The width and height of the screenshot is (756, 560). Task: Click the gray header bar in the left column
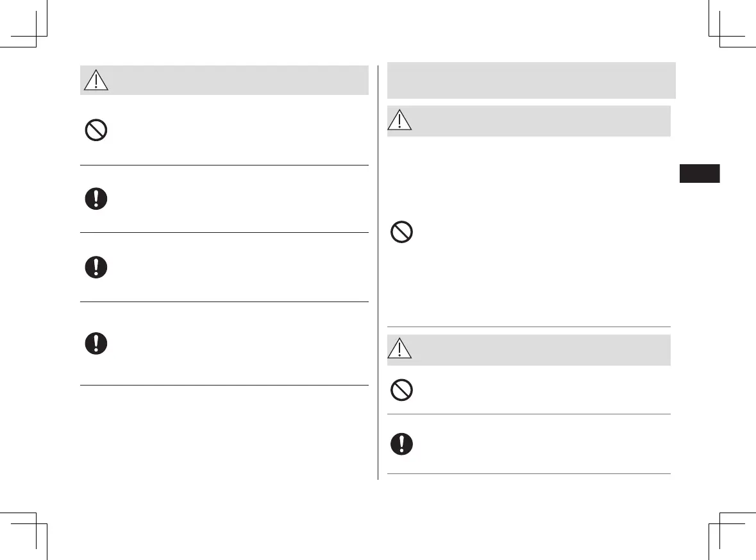click(x=237, y=80)
